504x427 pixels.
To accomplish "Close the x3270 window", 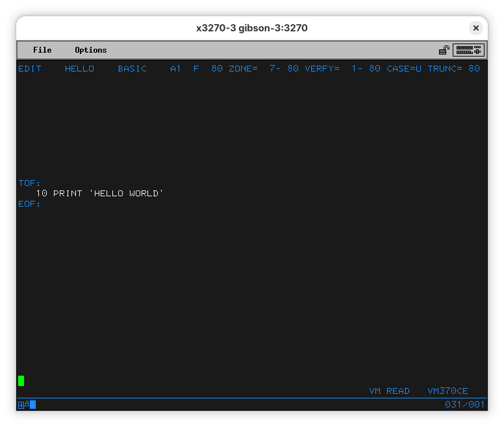I will point(476,28).
